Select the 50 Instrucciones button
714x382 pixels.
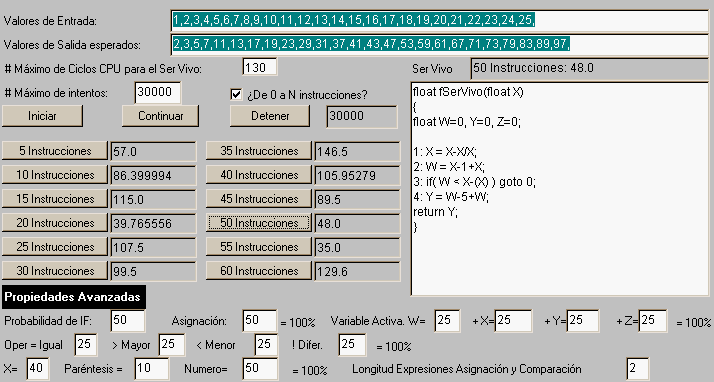(259, 223)
